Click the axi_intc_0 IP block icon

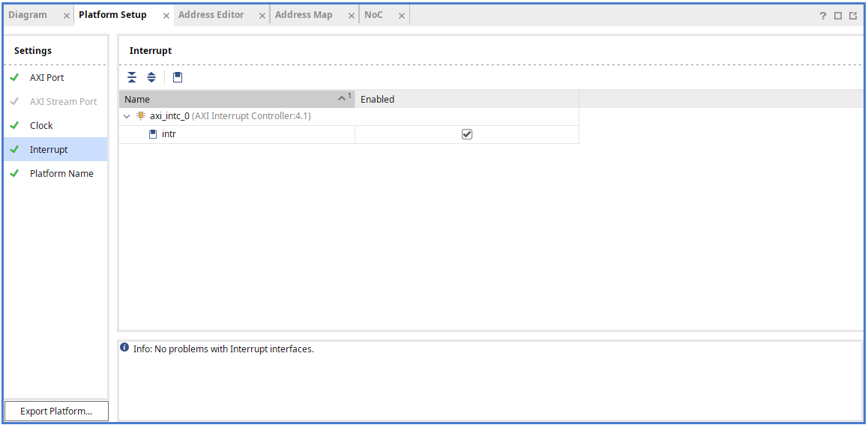(x=140, y=116)
